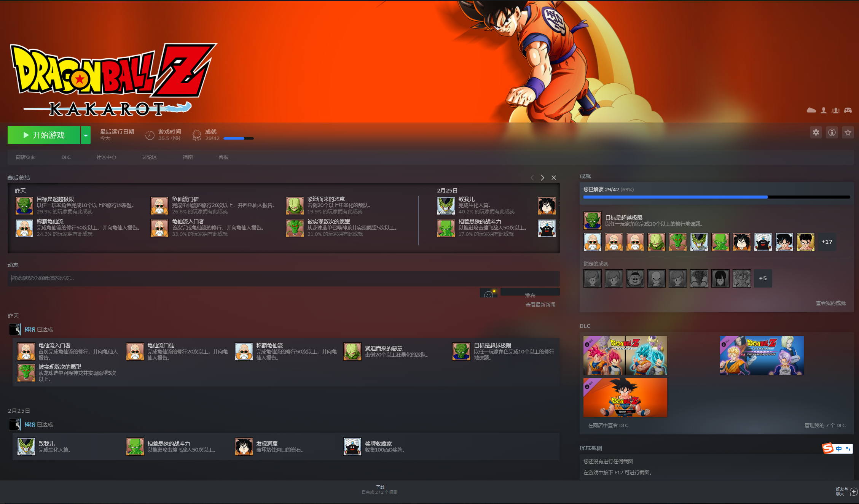Open the 好友与聊天 friends panel
859x504 pixels.
coord(846,491)
